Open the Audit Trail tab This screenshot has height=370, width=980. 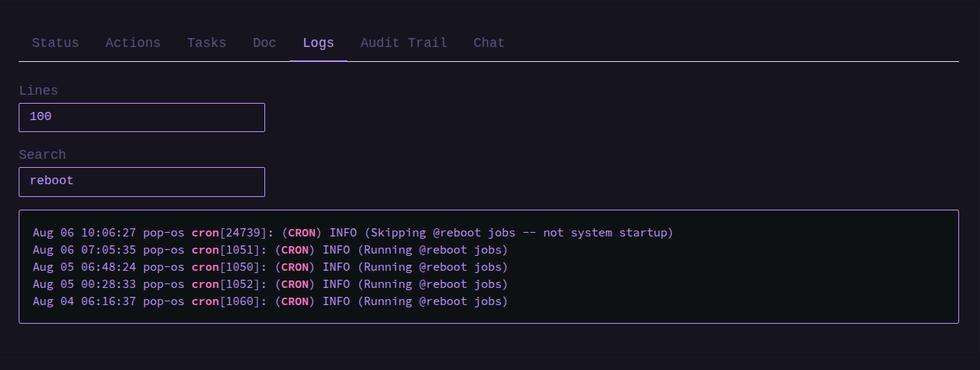tap(404, 43)
